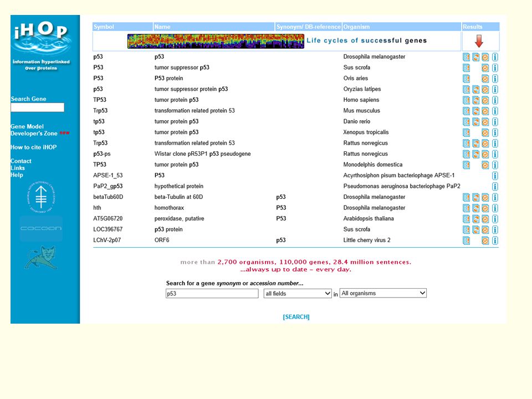Open interactions icon for Homo sapiens TP53
Viewport: 532px width, 399px height.
(x=476, y=100)
